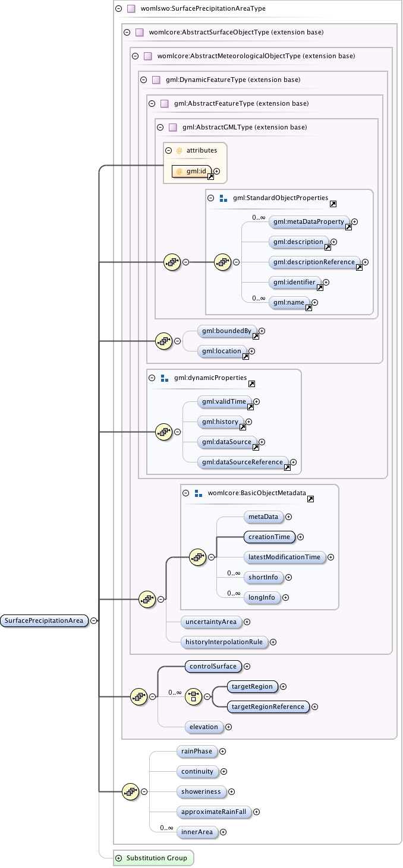Collapse gml:AbstractFeatureType extension base

(x=152, y=103)
